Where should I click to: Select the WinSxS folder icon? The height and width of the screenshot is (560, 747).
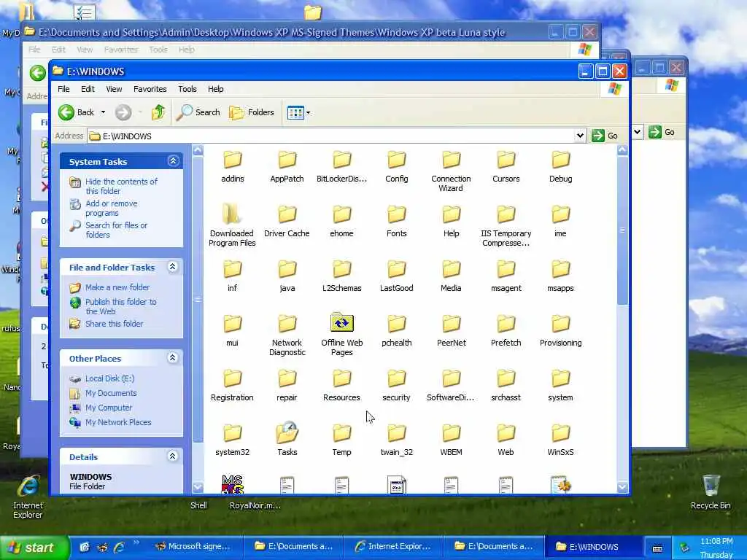pos(561,434)
